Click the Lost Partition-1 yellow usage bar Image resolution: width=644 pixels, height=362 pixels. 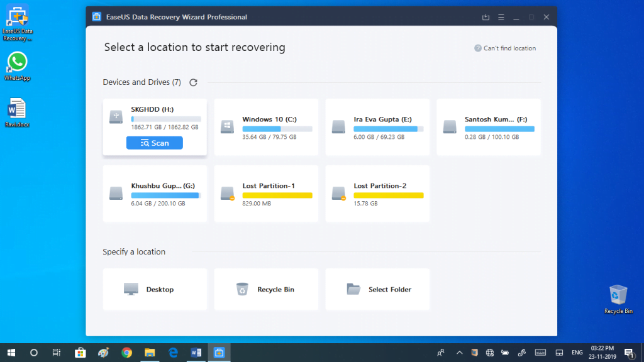coord(277,195)
